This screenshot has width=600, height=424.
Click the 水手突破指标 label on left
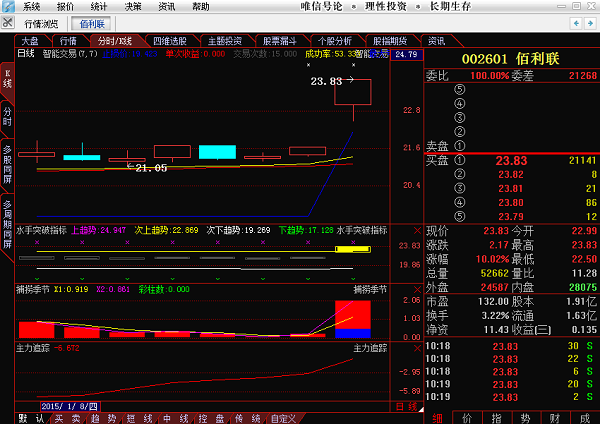click(x=41, y=230)
